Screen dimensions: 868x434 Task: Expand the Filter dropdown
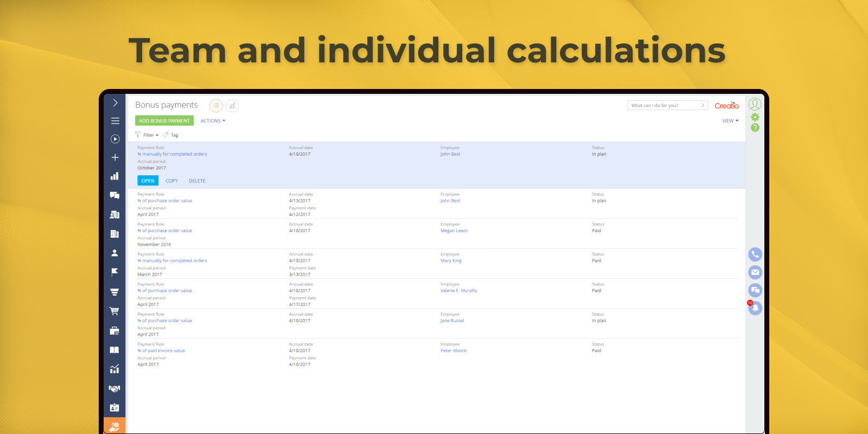click(x=147, y=135)
